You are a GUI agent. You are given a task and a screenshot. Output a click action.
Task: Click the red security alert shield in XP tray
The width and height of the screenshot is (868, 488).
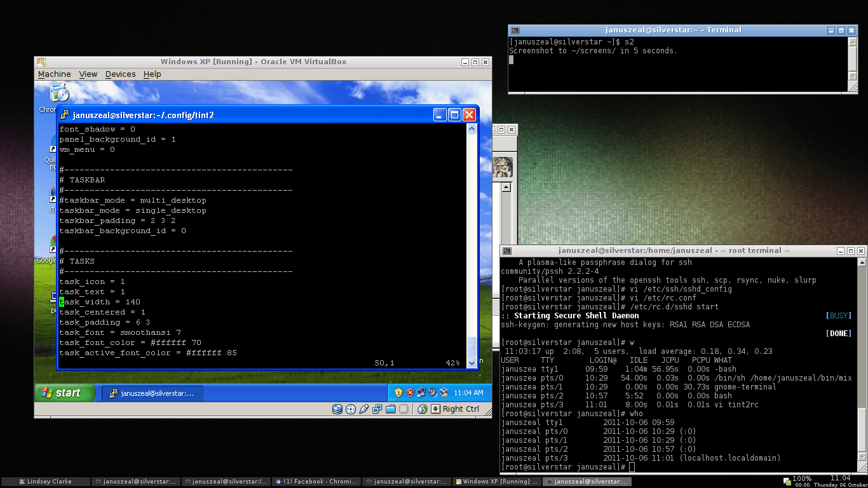click(409, 392)
